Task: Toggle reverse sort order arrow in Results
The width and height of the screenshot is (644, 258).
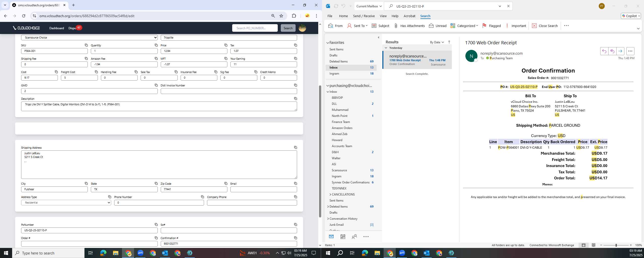Action: pos(449,42)
